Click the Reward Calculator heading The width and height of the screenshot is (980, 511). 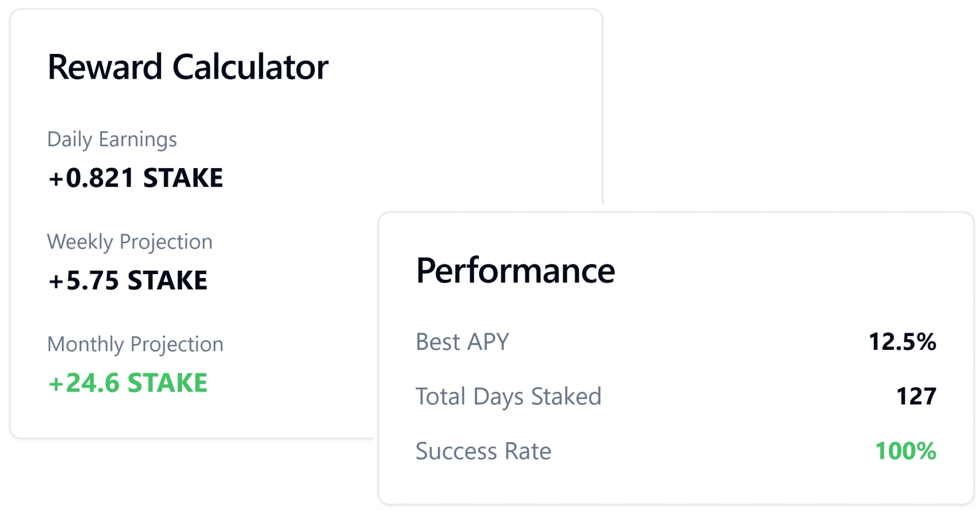(x=187, y=67)
